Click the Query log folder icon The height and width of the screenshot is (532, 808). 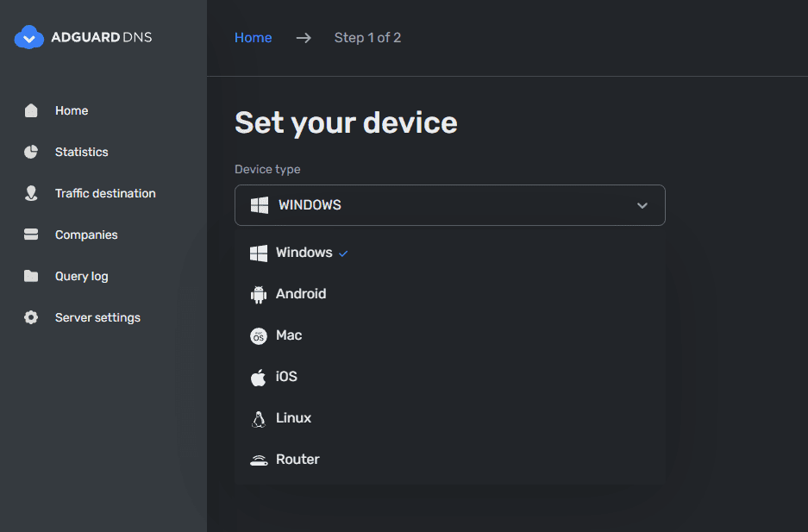[x=31, y=276]
